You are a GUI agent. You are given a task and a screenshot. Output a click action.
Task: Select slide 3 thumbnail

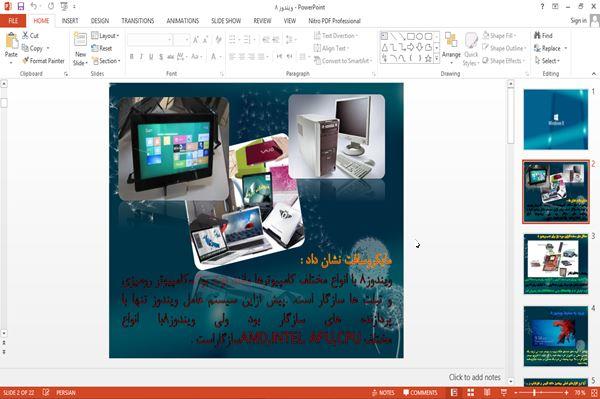(x=556, y=264)
